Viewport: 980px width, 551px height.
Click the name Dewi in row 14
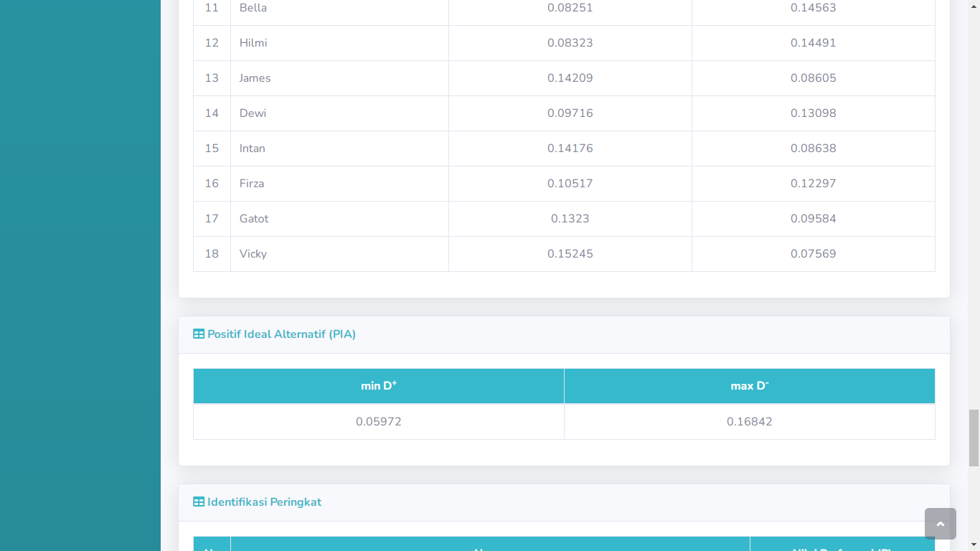[253, 113]
